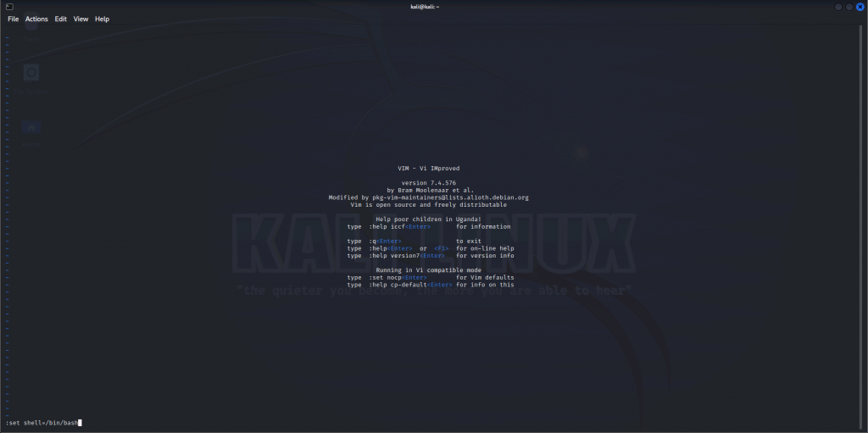Open the File menu
Screen dimensions: 868x433
tap(13, 19)
